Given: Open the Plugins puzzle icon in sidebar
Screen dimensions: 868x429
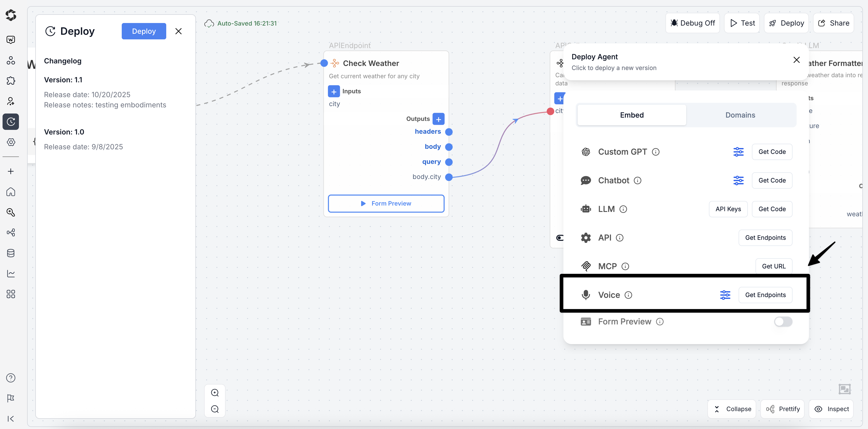Looking at the screenshot, I should (11, 81).
